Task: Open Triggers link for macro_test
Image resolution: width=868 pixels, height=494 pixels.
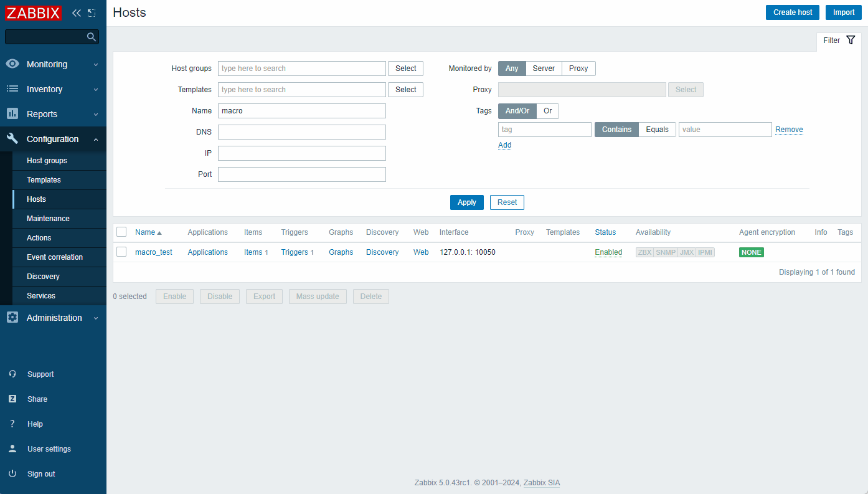Action: tap(295, 252)
